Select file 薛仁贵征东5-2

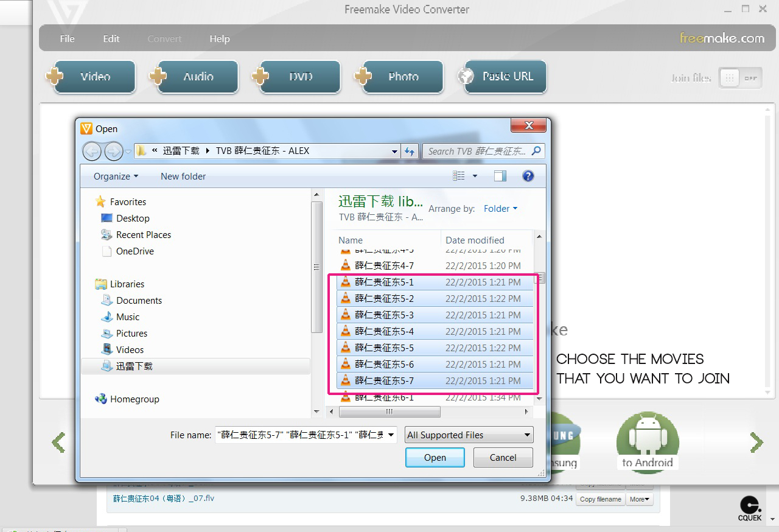point(435,299)
